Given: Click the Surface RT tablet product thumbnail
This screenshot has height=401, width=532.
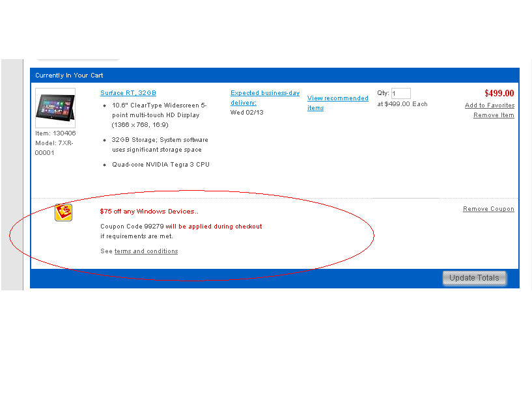Looking at the screenshot, I should click(55, 108).
